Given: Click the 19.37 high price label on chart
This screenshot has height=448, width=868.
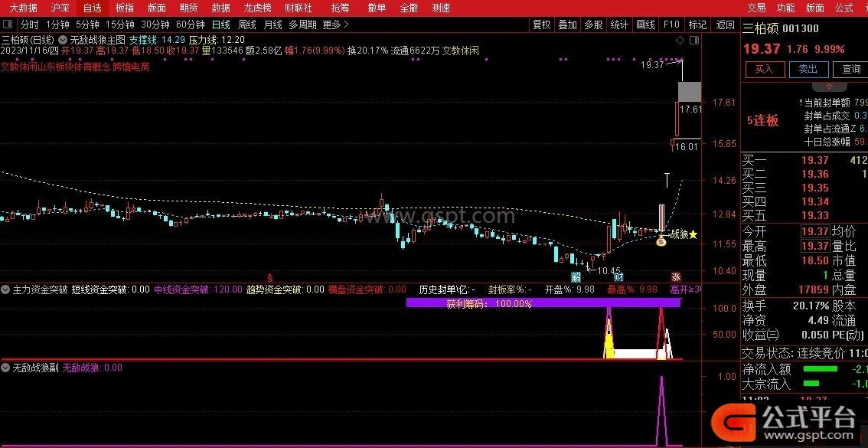Looking at the screenshot, I should 651,65.
